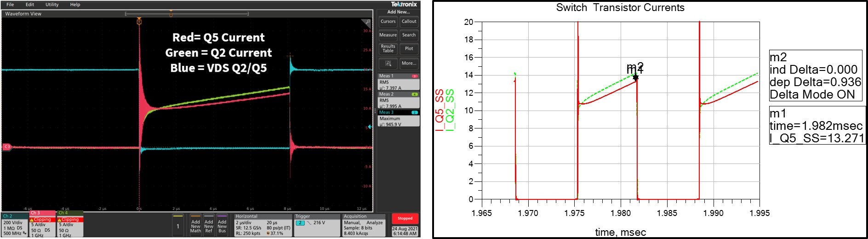
Task: Click the I_Q5_SS axis legend label
Action: coord(440,110)
